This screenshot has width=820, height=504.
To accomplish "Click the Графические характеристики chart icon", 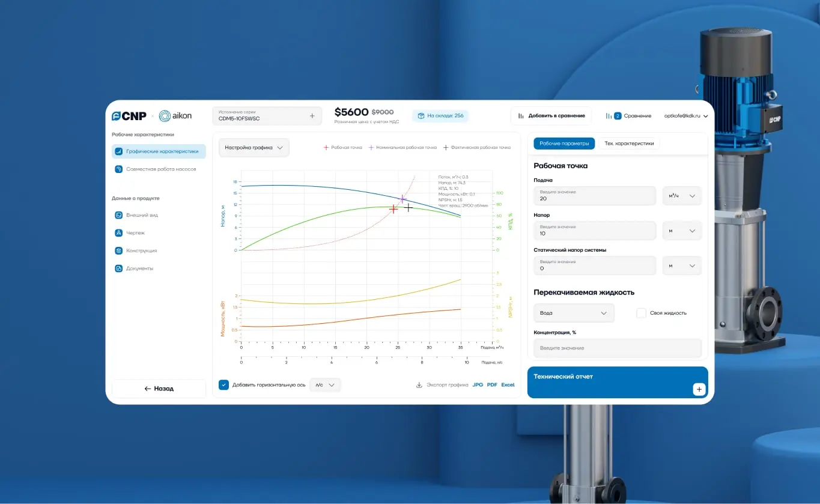I will pos(119,151).
